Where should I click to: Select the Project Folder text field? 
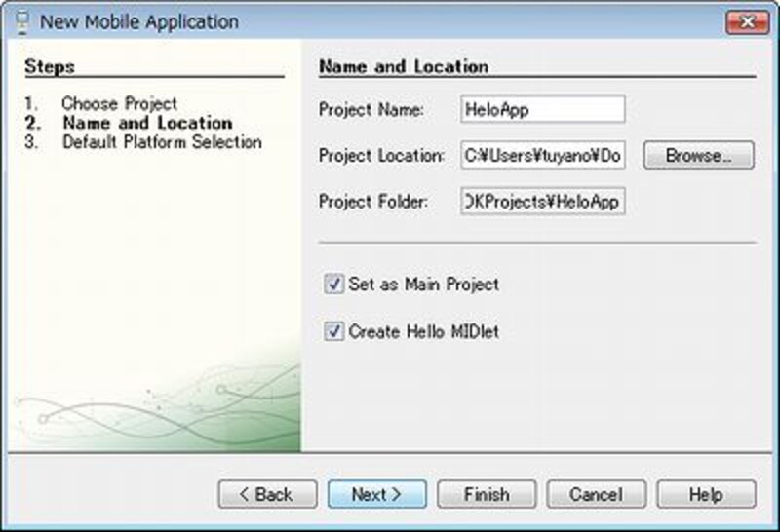[x=542, y=202]
